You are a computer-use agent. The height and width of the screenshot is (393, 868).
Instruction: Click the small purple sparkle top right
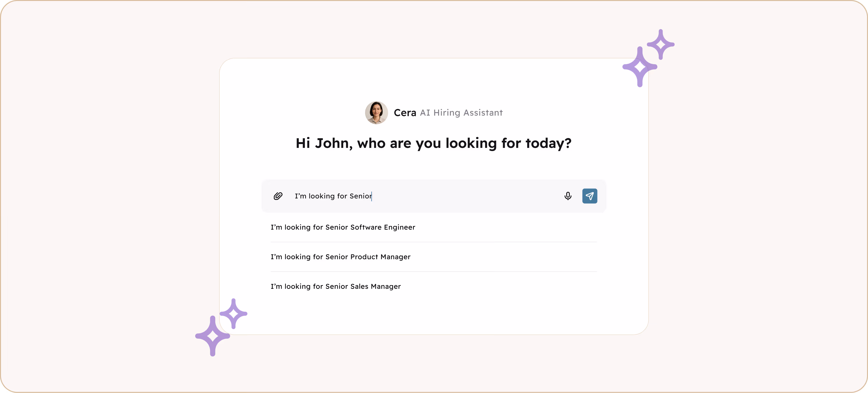click(660, 44)
